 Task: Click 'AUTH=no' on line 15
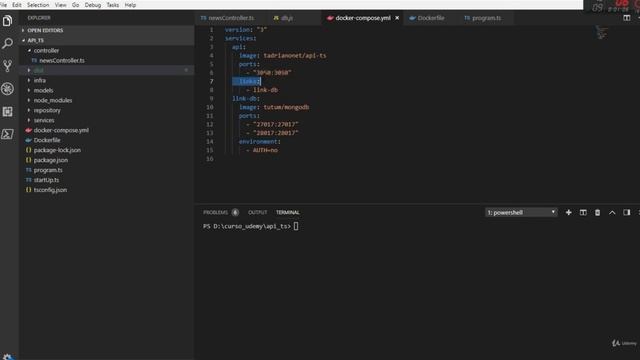coord(265,150)
